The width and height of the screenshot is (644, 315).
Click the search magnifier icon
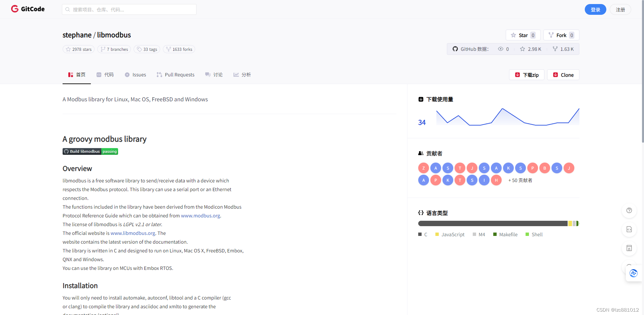(68, 9)
